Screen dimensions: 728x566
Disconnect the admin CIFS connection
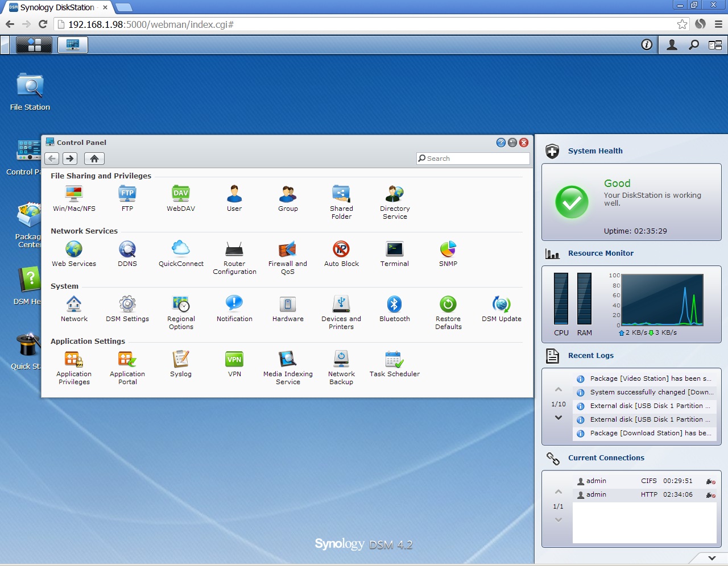click(x=710, y=481)
